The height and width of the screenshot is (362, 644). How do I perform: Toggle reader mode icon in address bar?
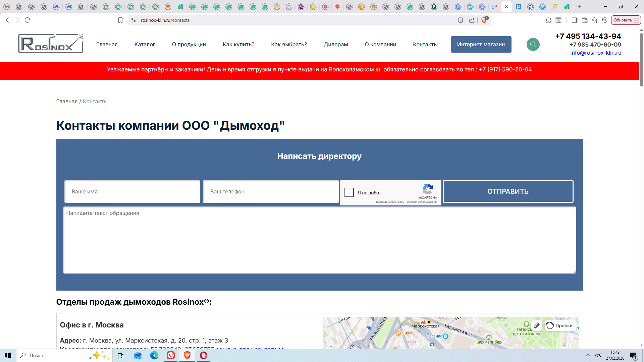(x=461, y=20)
